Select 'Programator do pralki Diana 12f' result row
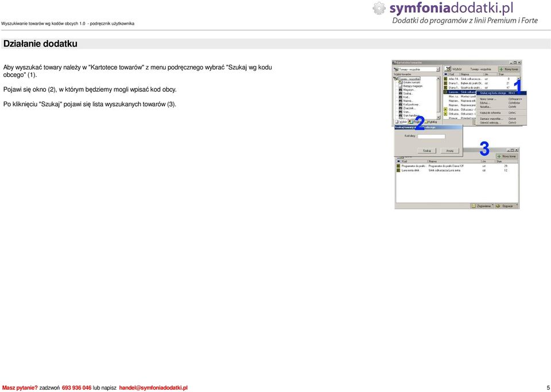The height and width of the screenshot is (392, 551). click(456, 166)
